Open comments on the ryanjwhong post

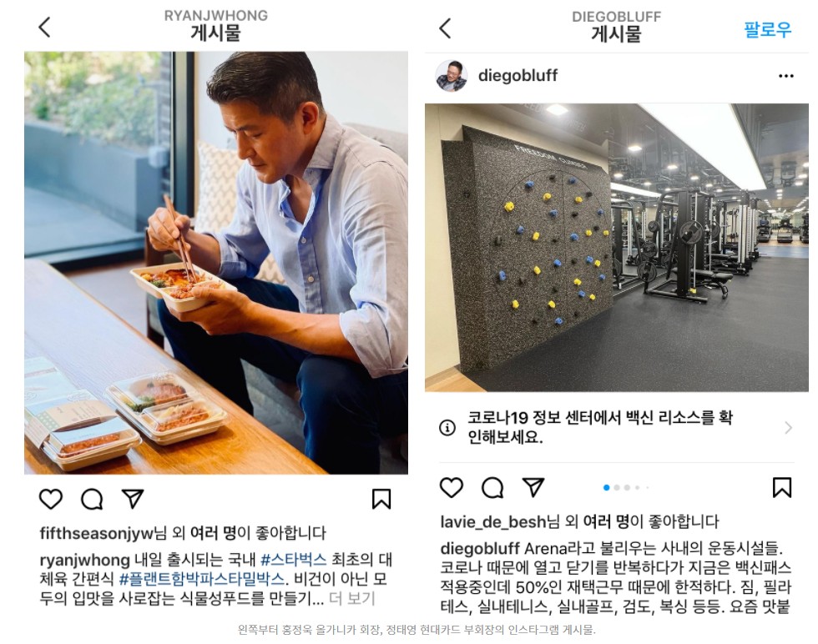pos(92,499)
